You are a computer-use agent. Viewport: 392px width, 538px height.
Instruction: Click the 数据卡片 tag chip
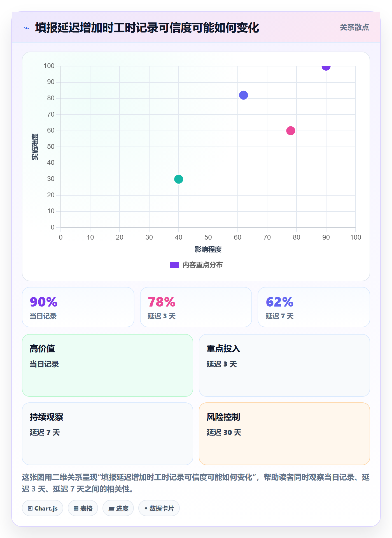pyautogui.click(x=159, y=508)
